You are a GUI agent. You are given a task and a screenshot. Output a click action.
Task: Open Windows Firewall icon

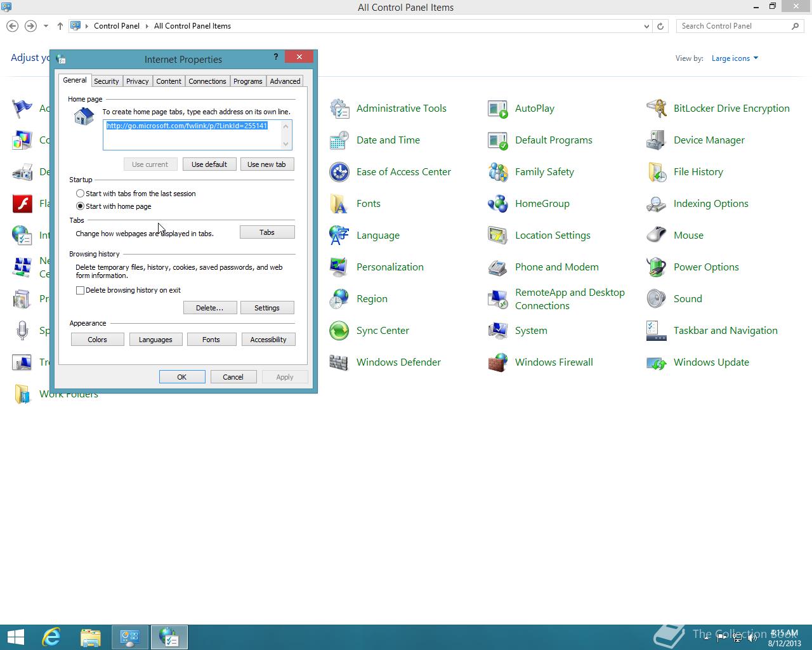(498, 362)
